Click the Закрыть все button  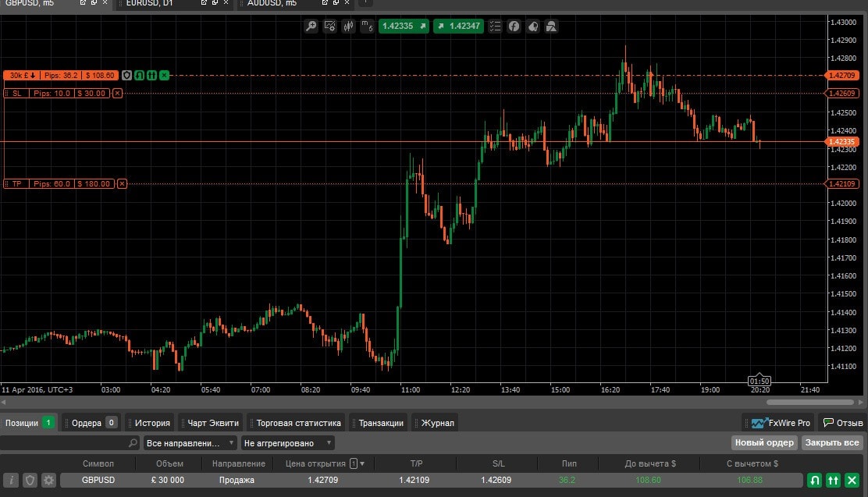[x=832, y=443]
